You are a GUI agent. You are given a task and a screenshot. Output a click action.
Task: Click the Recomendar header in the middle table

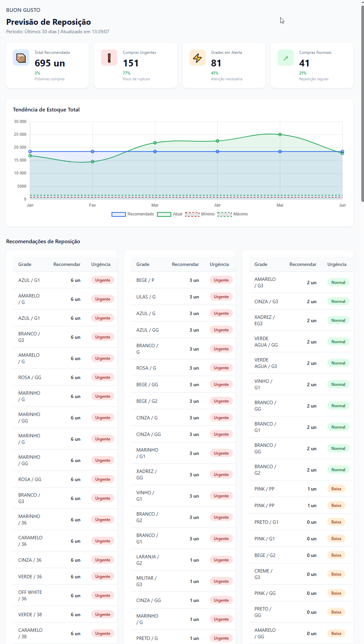(x=185, y=264)
